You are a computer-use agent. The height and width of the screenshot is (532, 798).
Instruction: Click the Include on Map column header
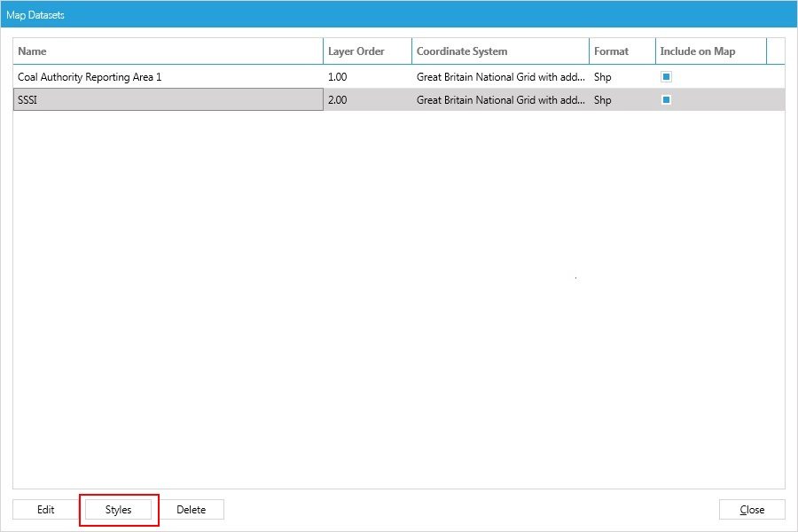pyautogui.click(x=700, y=51)
